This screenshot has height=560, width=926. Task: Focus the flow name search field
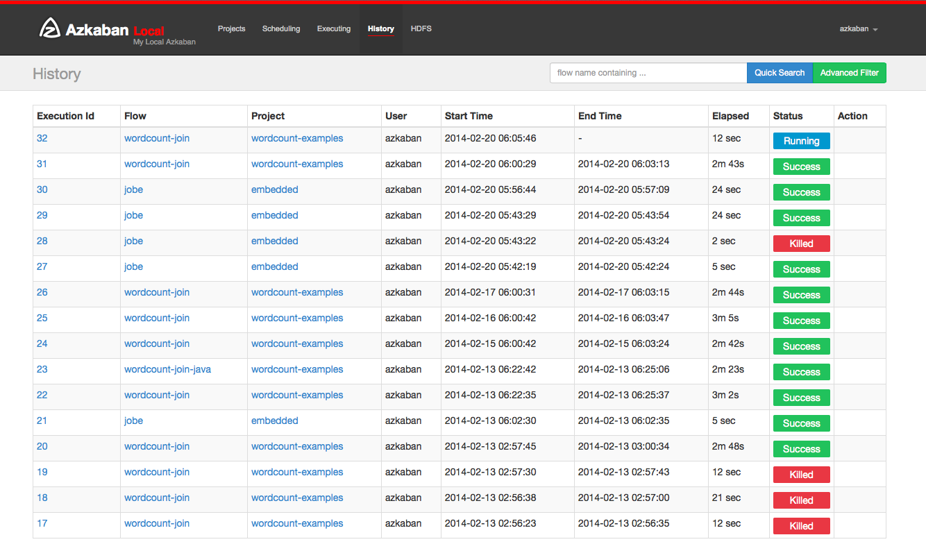click(x=648, y=73)
